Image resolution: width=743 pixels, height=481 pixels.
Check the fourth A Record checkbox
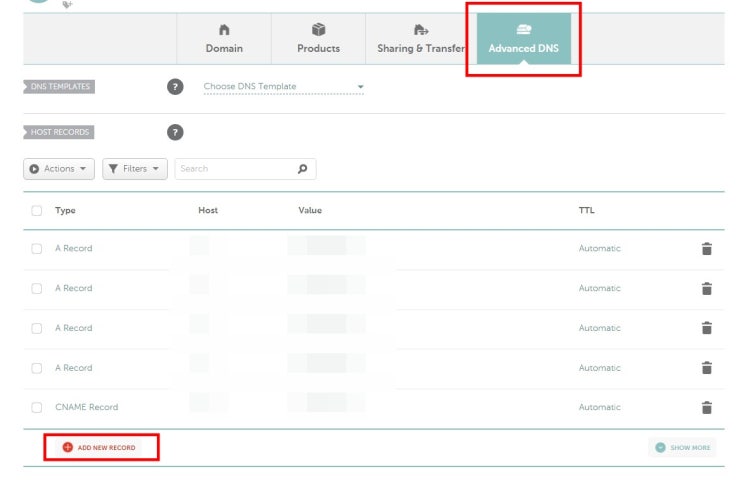pyautogui.click(x=36, y=368)
